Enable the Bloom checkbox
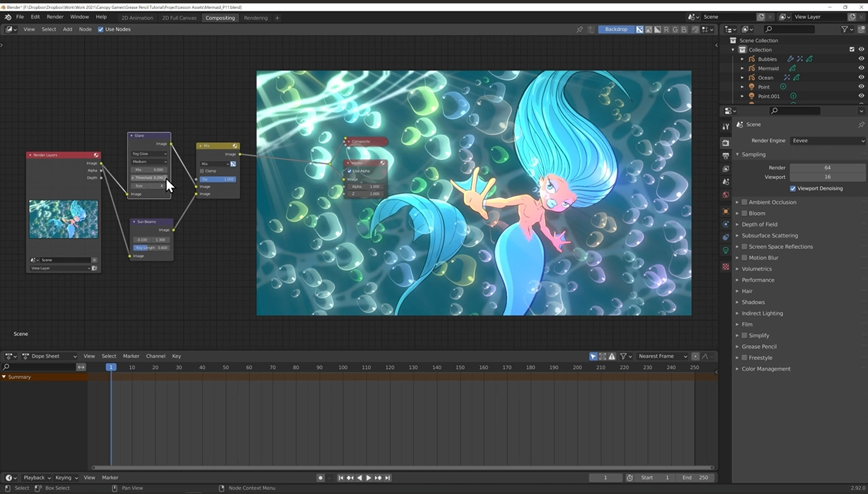 (745, 214)
